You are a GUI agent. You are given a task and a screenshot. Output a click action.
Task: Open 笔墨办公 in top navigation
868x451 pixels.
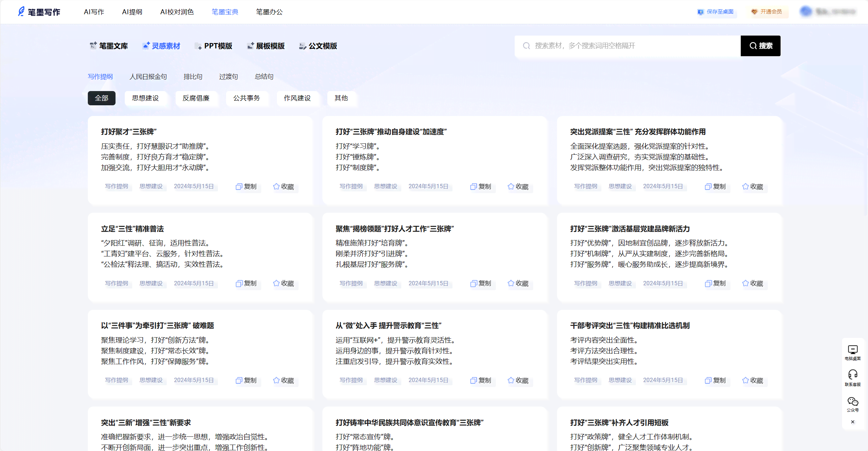(269, 12)
